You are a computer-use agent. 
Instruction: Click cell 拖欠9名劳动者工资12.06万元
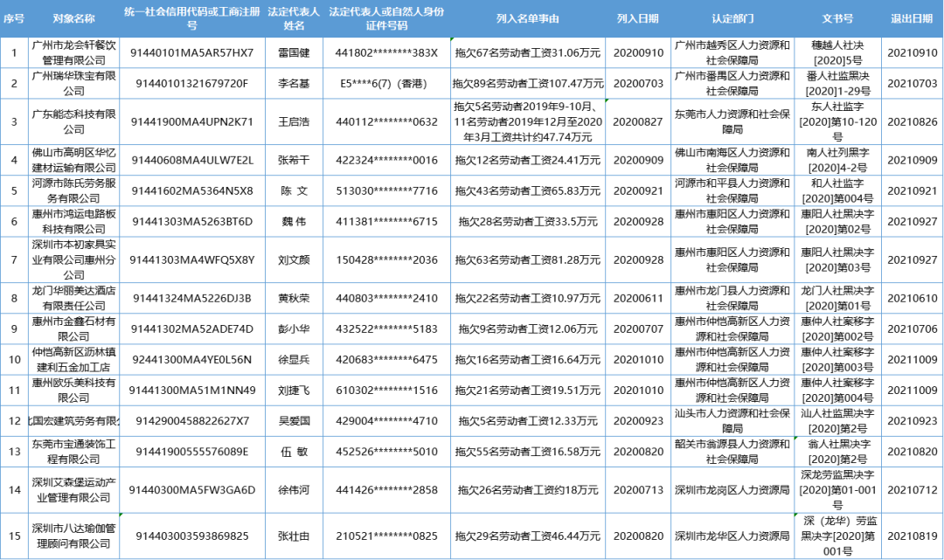[527, 329]
